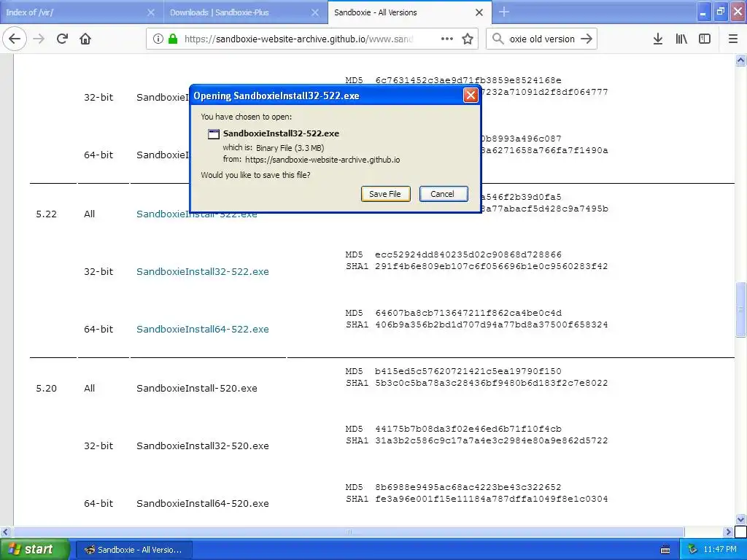The width and height of the screenshot is (747, 560).
Task: Open the SandboxieInstall64-522.exe download link
Action: [x=203, y=329]
